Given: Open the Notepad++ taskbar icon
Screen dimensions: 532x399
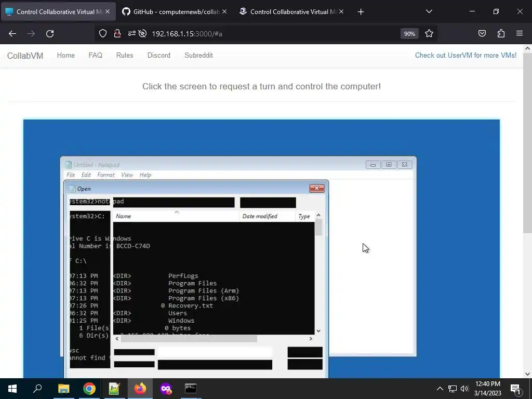Looking at the screenshot, I should 114,389.
